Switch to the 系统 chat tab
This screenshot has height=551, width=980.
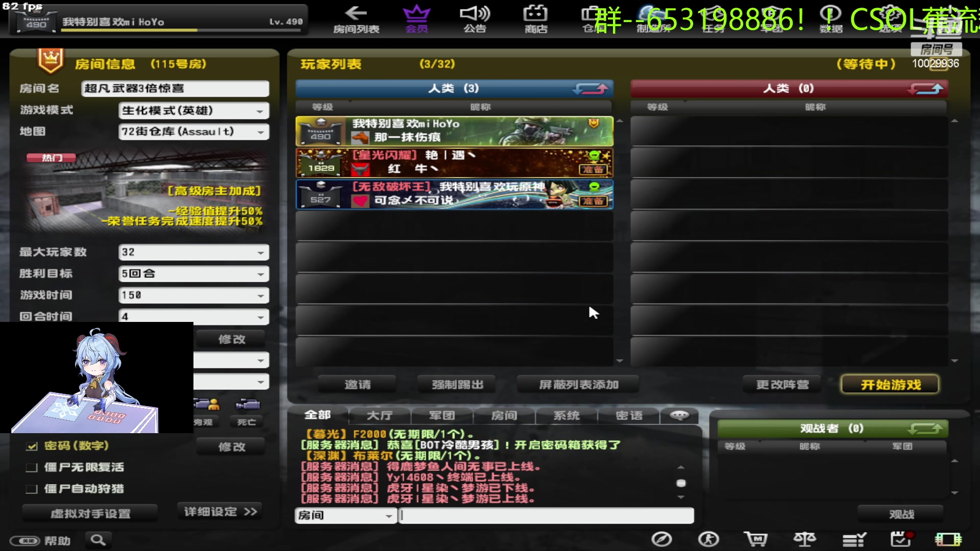(x=567, y=416)
